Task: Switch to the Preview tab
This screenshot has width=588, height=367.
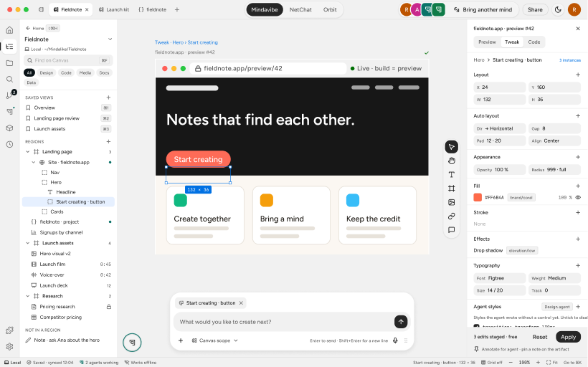Action: tap(487, 42)
